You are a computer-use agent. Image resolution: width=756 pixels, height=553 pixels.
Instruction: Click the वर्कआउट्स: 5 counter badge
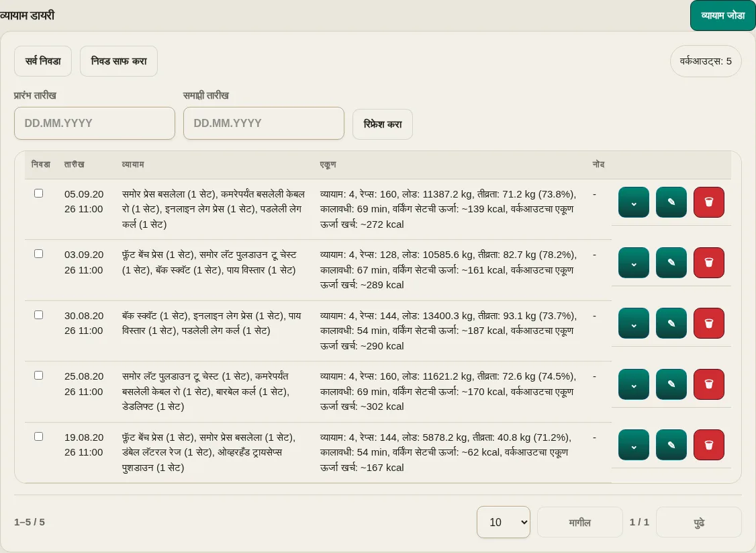tap(706, 61)
